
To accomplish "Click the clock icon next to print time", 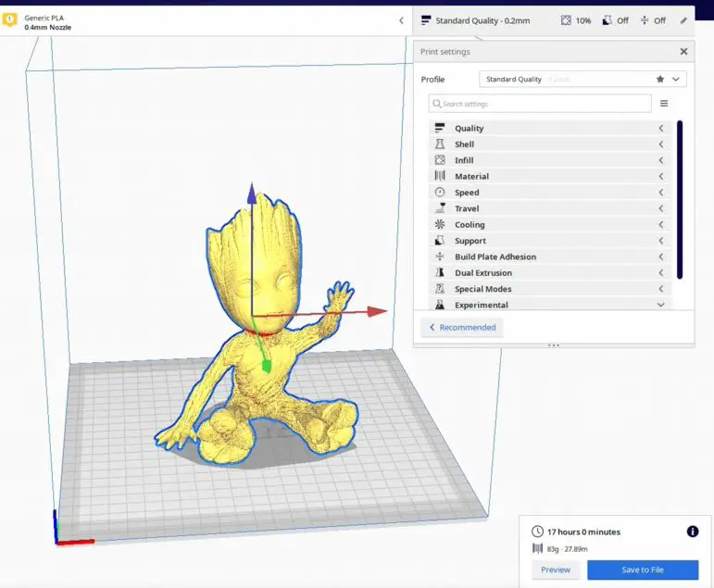I will [x=537, y=532].
